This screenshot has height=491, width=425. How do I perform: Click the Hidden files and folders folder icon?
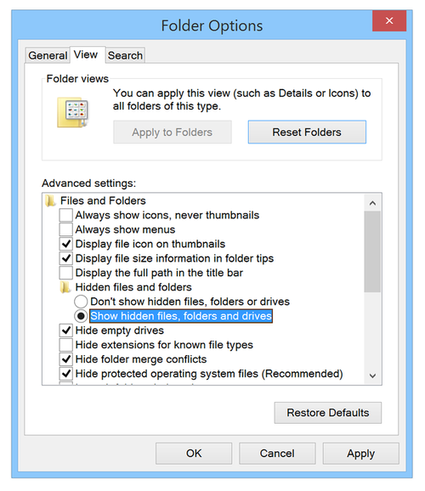click(x=65, y=287)
